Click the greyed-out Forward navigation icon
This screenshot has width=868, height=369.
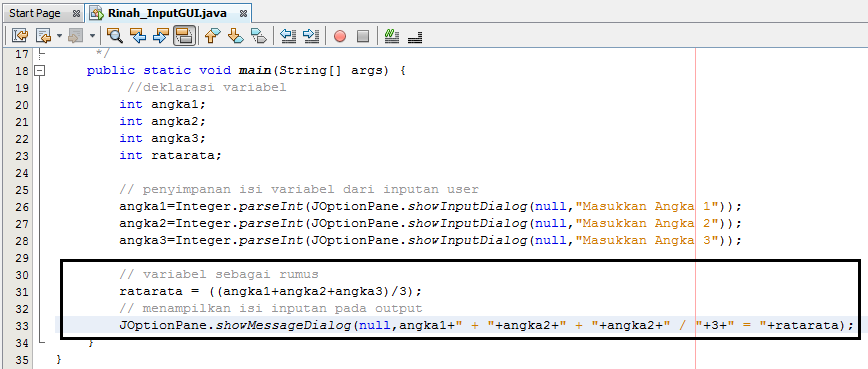point(75,36)
